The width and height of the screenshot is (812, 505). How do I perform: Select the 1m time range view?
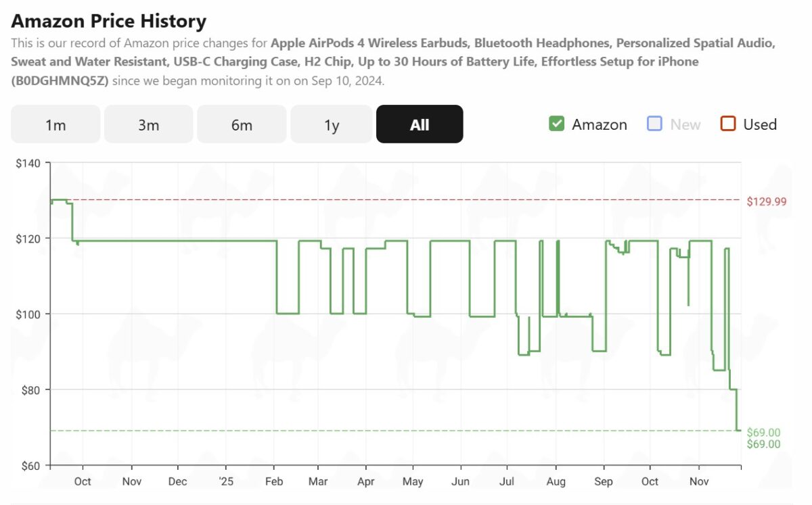[x=55, y=124]
